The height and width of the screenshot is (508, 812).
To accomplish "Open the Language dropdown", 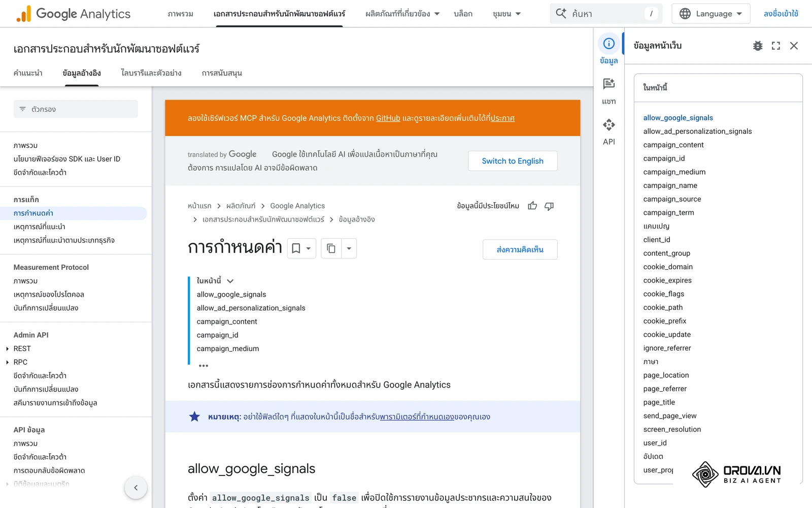I will click(x=710, y=14).
